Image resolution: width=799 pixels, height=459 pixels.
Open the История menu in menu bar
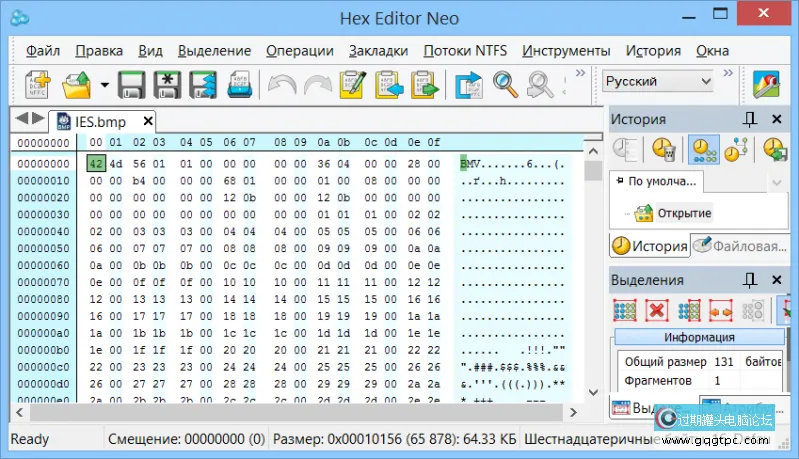coord(653,51)
